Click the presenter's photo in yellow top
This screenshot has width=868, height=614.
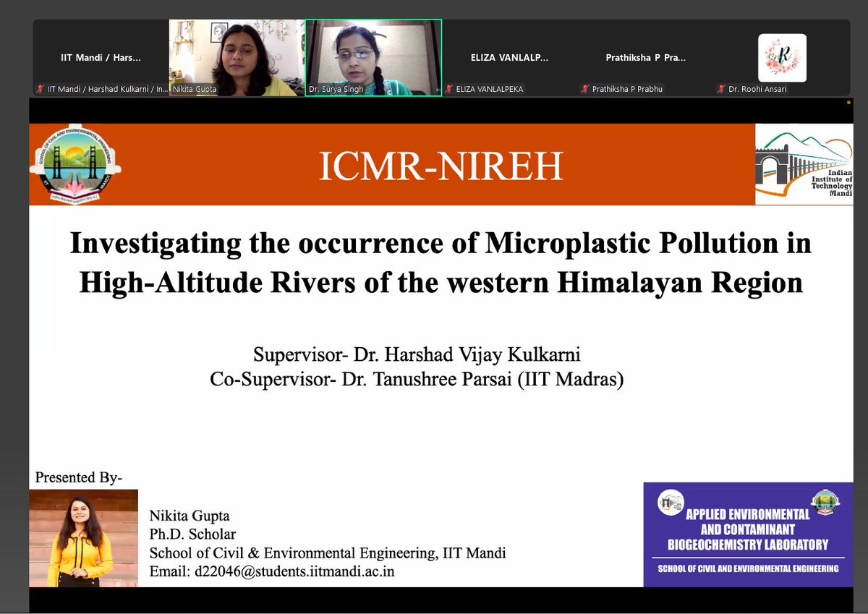coord(83,537)
